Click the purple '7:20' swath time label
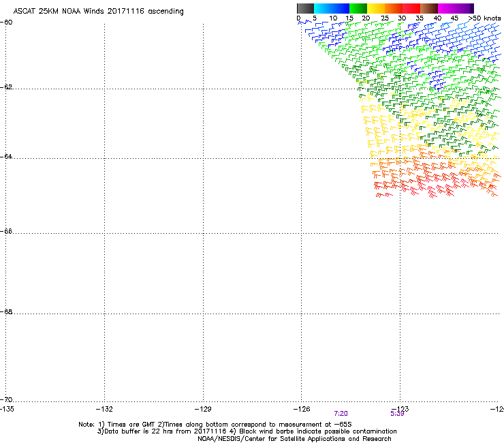This screenshot has height=443, width=504. pyautogui.click(x=341, y=414)
